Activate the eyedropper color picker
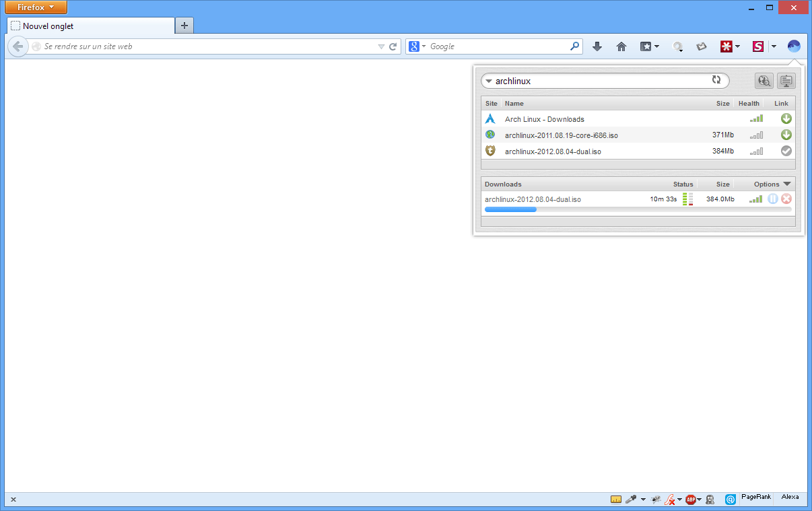This screenshot has width=812, height=511. pos(631,500)
